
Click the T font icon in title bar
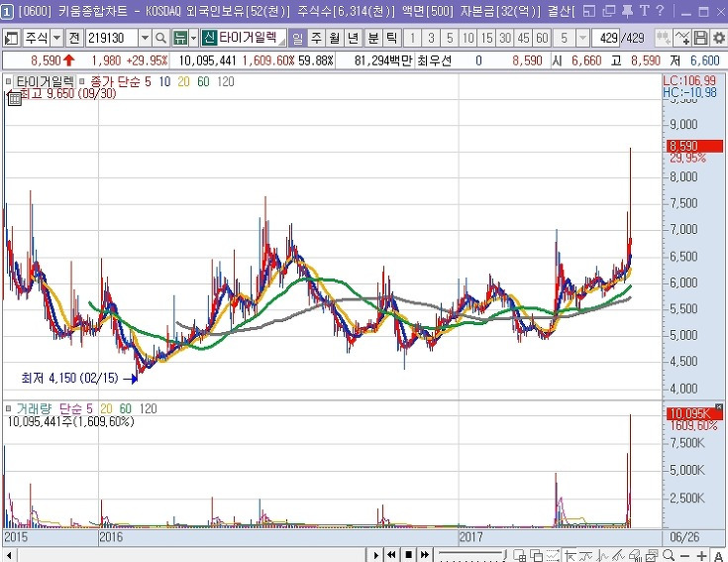(645, 11)
